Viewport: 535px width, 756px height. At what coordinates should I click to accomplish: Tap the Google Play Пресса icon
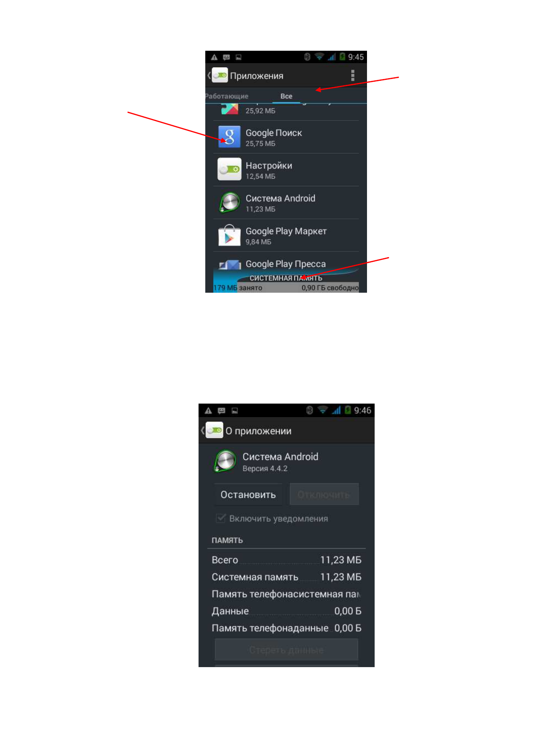(x=230, y=264)
